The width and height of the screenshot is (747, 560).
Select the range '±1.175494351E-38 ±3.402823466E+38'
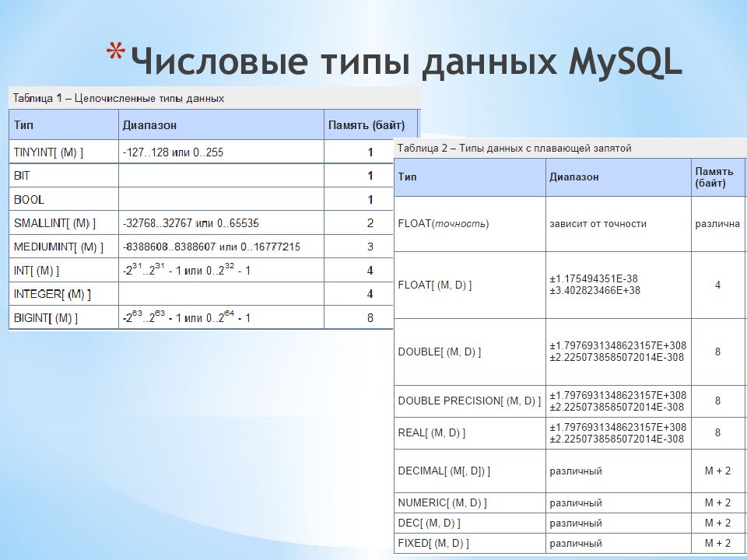[595, 285]
